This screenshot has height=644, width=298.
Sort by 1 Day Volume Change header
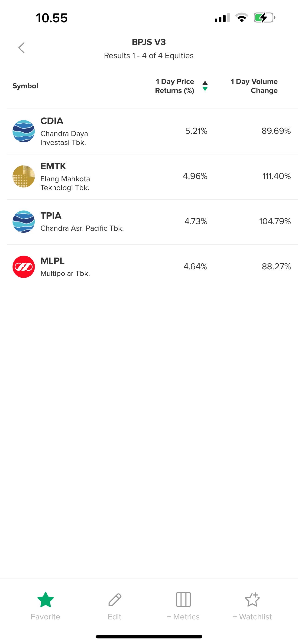[x=254, y=86]
